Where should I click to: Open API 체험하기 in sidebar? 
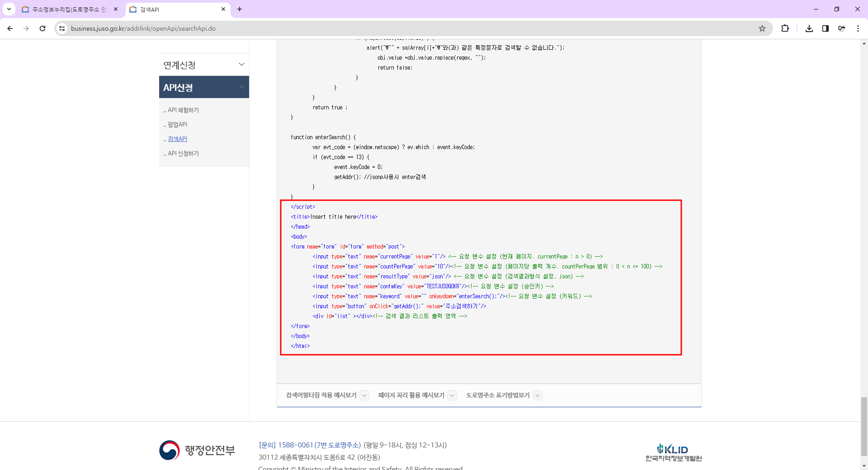pos(183,110)
